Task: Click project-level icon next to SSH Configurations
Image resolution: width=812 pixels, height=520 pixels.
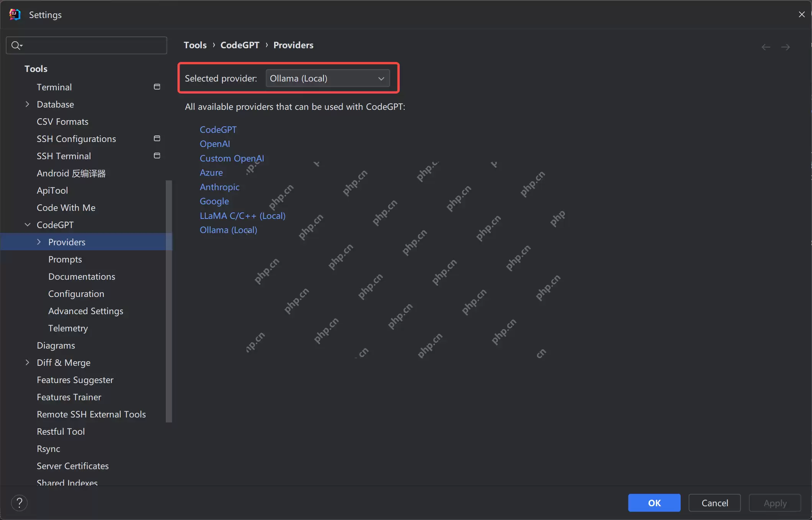Action: pyautogui.click(x=157, y=139)
